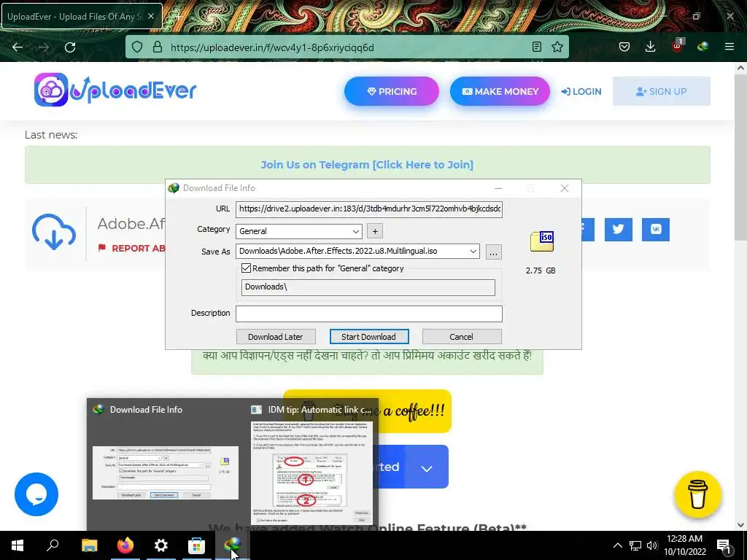Viewport: 747px width, 560px height.
Task: Cancel the Download File Info dialog
Action: (462, 337)
